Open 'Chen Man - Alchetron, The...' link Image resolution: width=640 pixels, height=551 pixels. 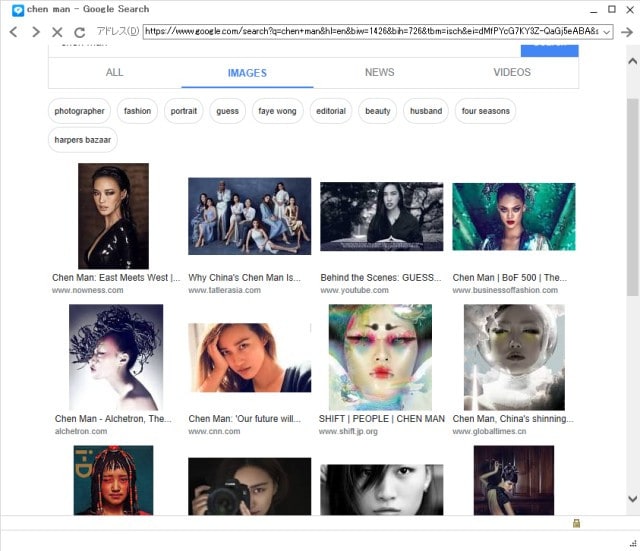click(x=113, y=419)
